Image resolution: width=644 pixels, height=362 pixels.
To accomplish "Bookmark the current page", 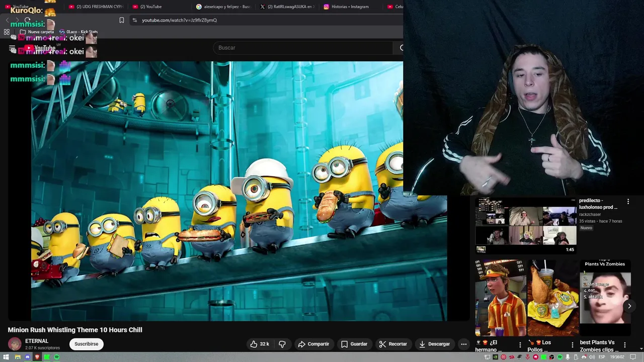I will point(121,20).
